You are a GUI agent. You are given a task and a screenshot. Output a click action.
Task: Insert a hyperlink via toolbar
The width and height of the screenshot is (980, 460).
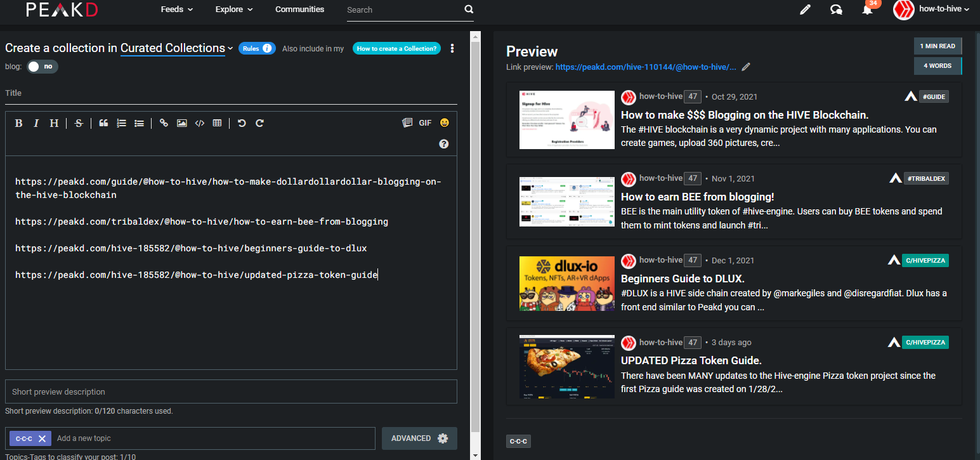tap(164, 123)
